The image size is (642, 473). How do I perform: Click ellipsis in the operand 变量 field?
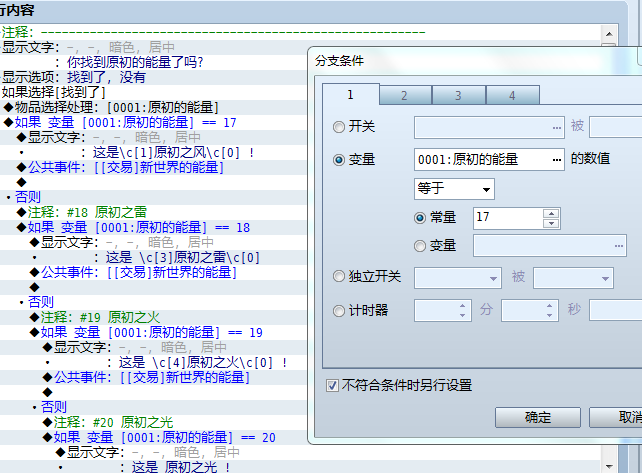coord(619,246)
